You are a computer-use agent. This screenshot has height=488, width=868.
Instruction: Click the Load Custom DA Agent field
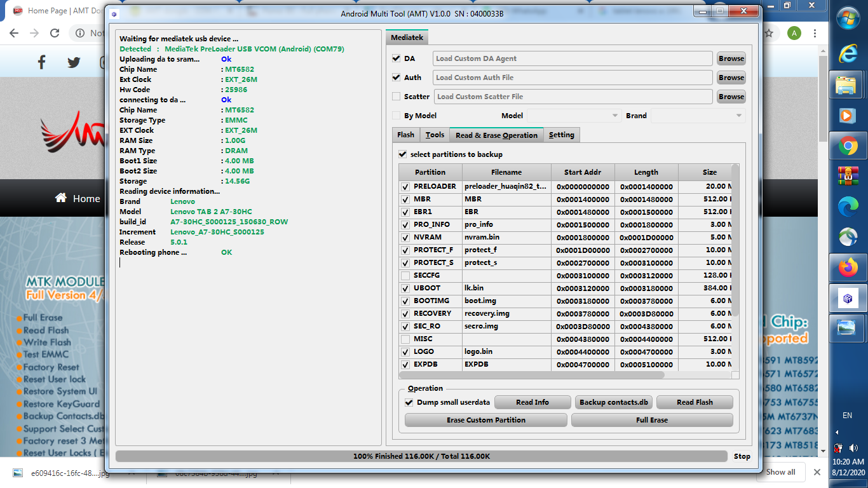pos(573,58)
